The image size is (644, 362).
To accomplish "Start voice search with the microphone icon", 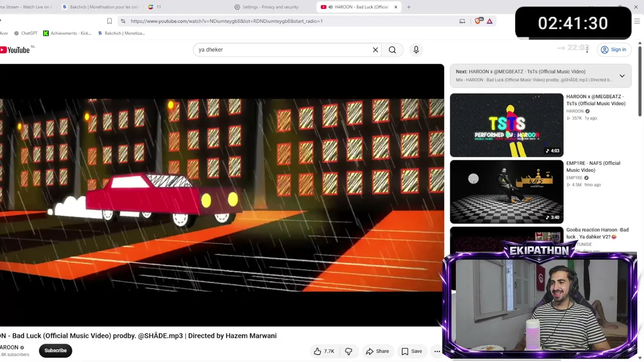I will [x=416, y=50].
